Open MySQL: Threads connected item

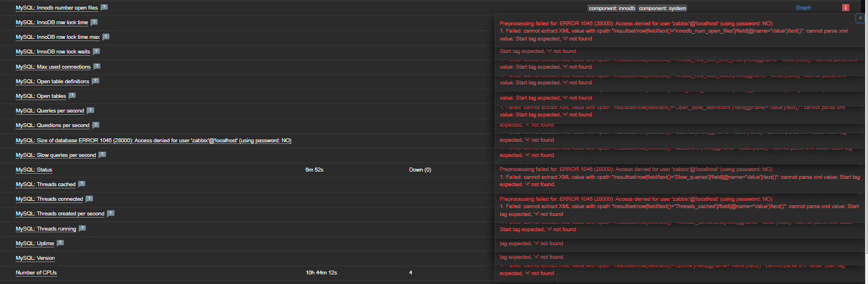[49, 199]
